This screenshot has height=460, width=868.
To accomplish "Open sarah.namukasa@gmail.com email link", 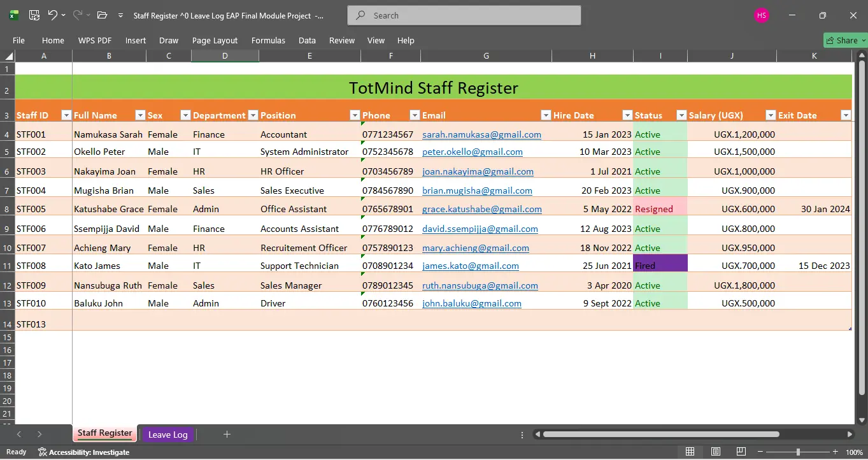I will [481, 134].
